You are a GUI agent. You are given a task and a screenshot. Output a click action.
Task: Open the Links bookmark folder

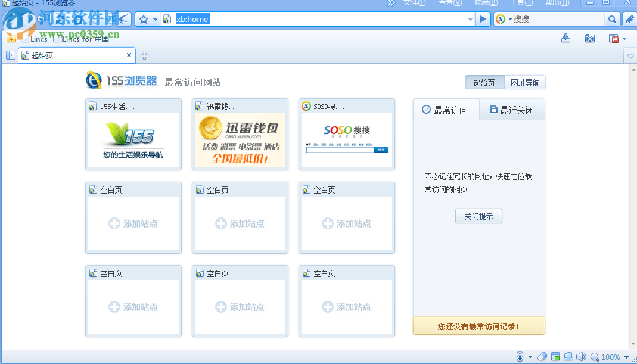click(35, 39)
